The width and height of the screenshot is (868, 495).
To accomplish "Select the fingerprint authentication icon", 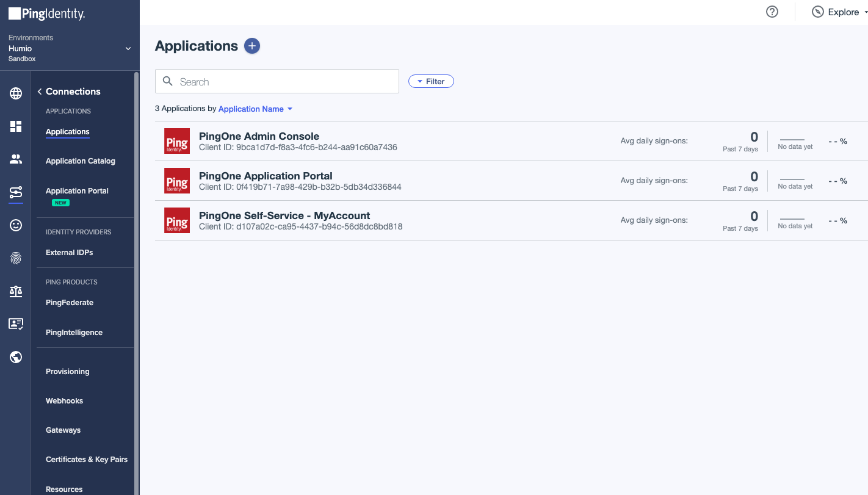I will click(x=15, y=258).
